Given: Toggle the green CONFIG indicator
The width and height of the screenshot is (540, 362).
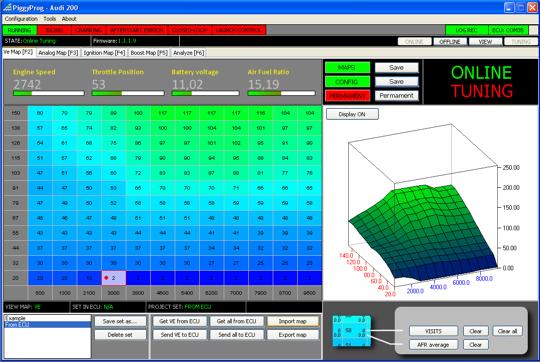Looking at the screenshot, I should click(x=347, y=82).
